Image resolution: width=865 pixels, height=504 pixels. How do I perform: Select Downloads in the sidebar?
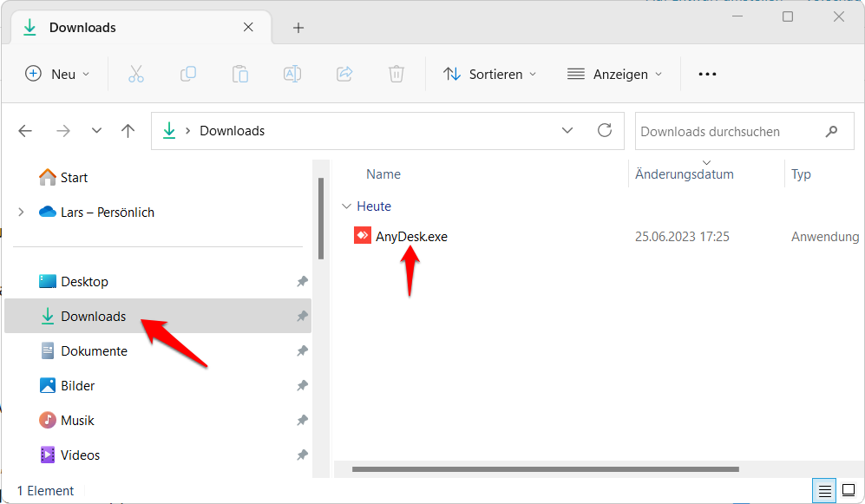pos(158,316)
